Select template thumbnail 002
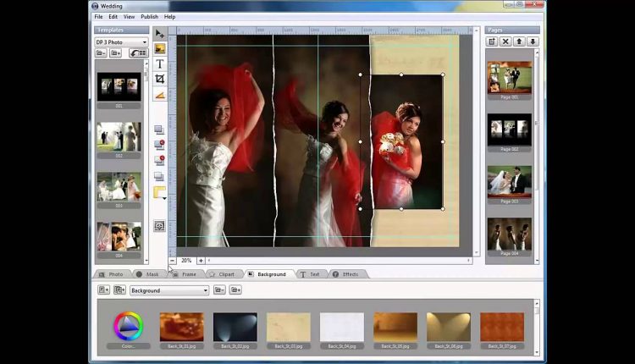 point(119,137)
